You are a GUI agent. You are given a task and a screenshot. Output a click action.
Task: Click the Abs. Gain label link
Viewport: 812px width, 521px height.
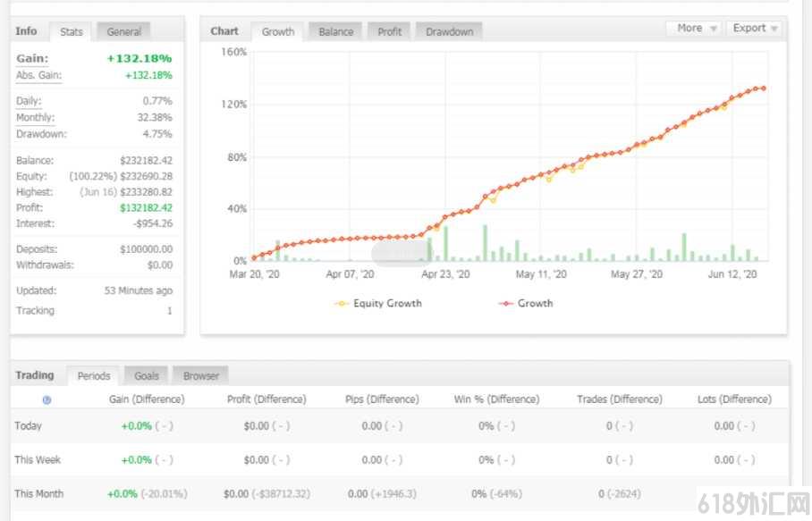(x=38, y=76)
